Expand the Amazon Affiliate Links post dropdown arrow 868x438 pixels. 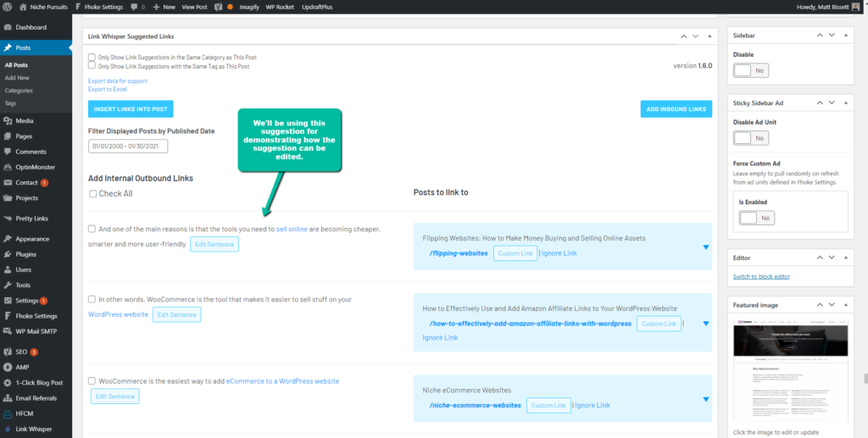point(706,324)
